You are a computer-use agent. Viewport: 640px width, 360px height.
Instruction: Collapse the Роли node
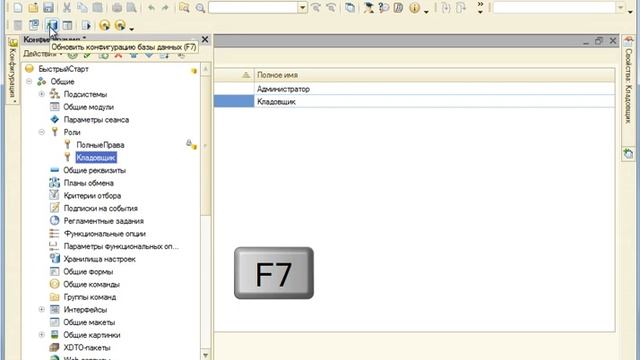click(x=42, y=132)
